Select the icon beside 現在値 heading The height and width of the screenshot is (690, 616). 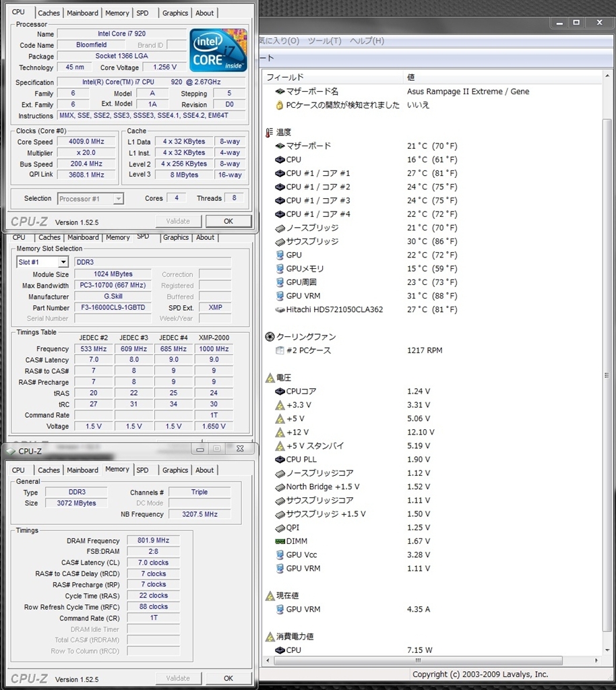(270, 596)
